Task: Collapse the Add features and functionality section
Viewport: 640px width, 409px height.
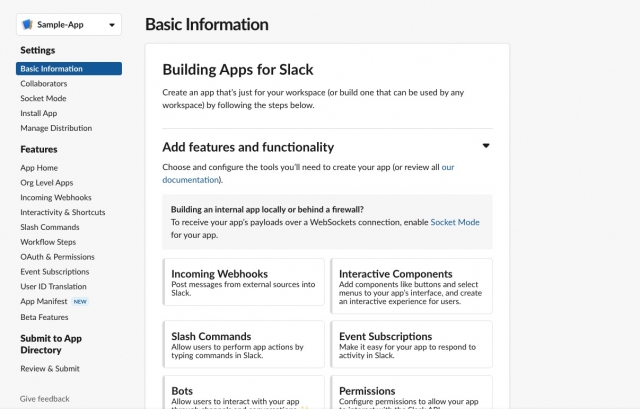Action: [x=486, y=146]
